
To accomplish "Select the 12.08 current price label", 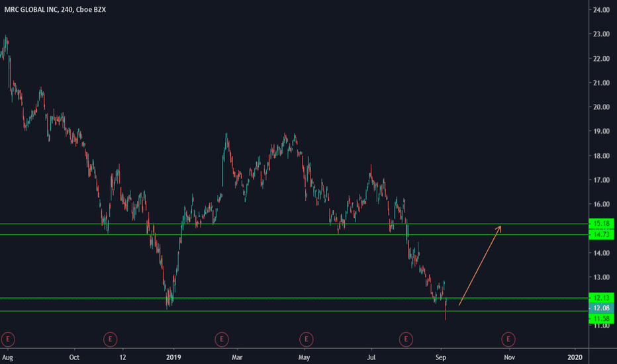I will [601, 308].
